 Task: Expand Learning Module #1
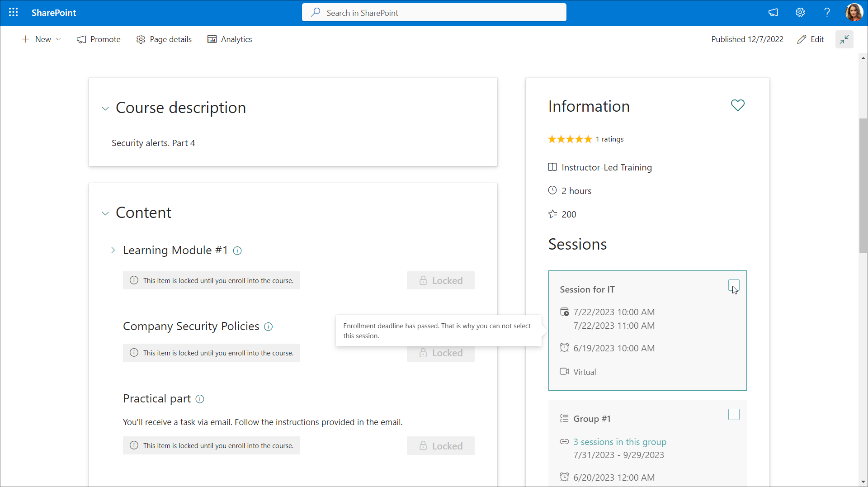[x=113, y=250]
